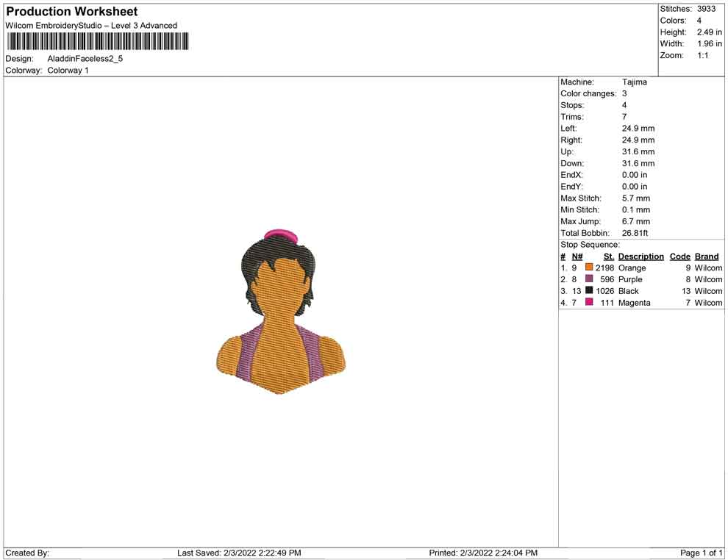Screen dimensions: 728x560
Task: Click the 'Last Saved: 2/3/2022 2:22:49 PM' text
Action: click(239, 553)
